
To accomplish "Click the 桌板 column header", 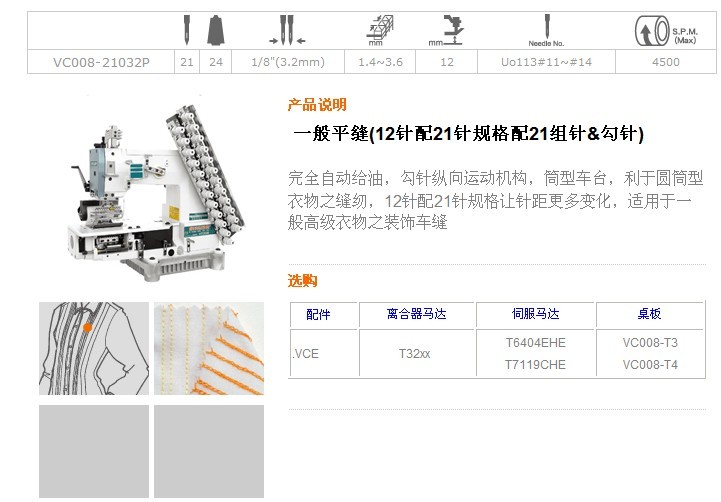I will pos(649,314).
